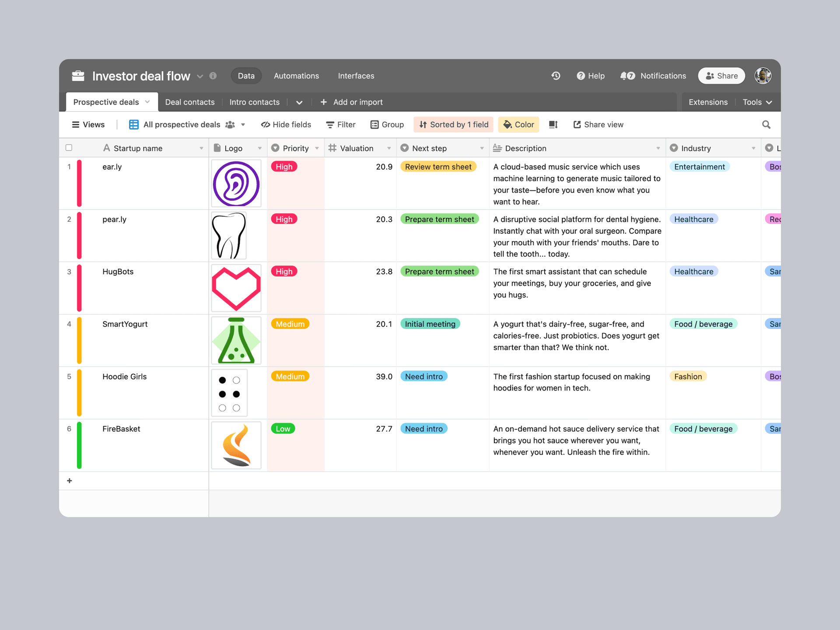The height and width of the screenshot is (630, 840).
Task: Open the FireBasket flame logo thumbnail
Action: pos(236,445)
